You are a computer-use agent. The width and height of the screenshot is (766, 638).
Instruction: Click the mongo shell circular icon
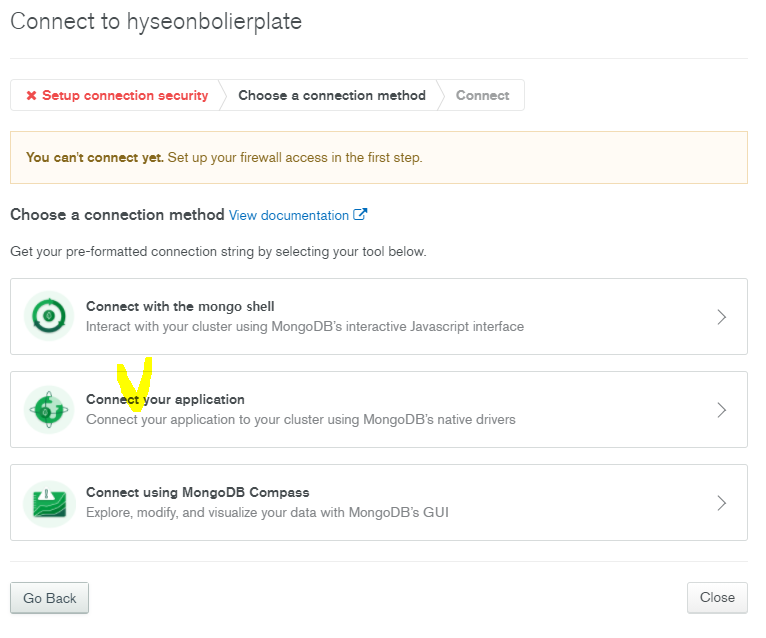(49, 316)
